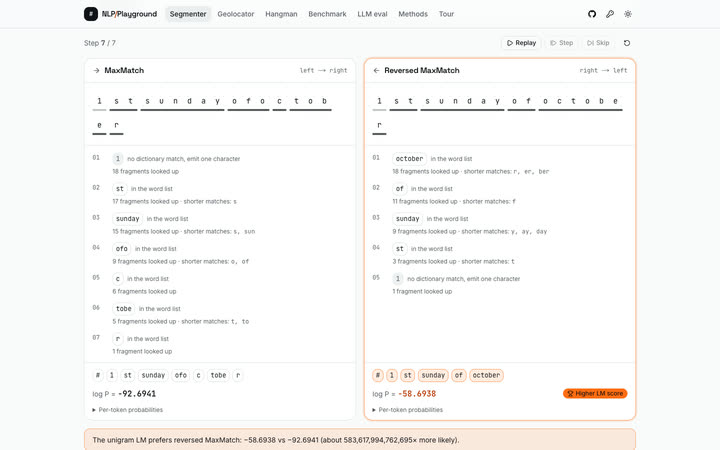This screenshot has width=720, height=450.
Task: Open the LLM eval tab
Action: (372, 14)
